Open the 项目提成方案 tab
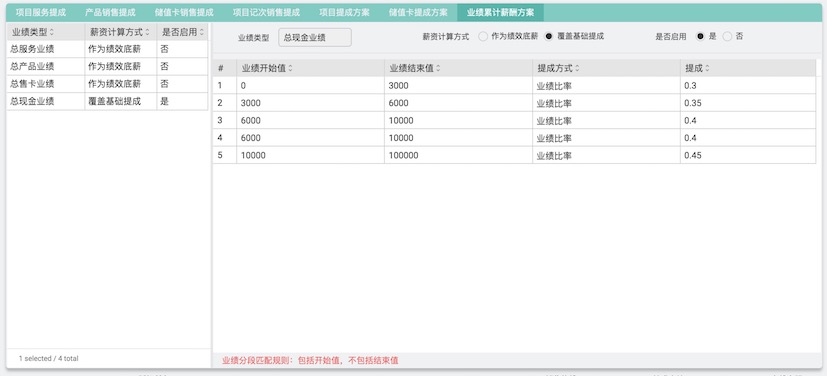 pyautogui.click(x=344, y=13)
